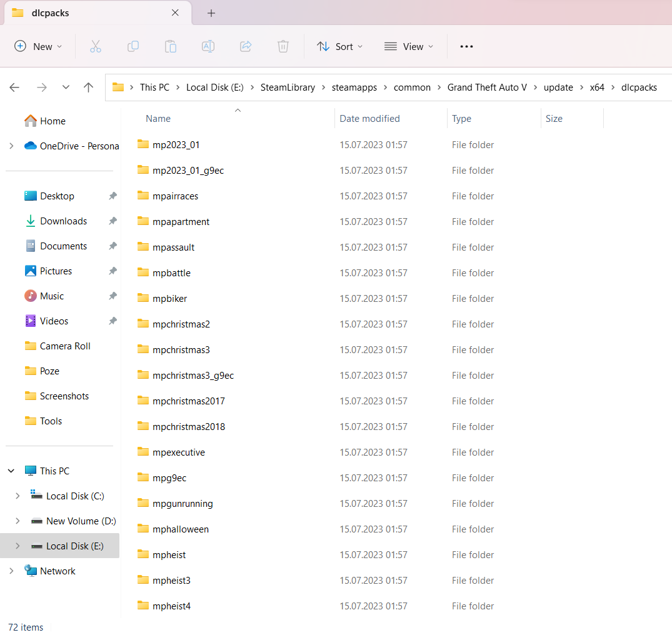Open a new tab with plus button

[x=211, y=13]
